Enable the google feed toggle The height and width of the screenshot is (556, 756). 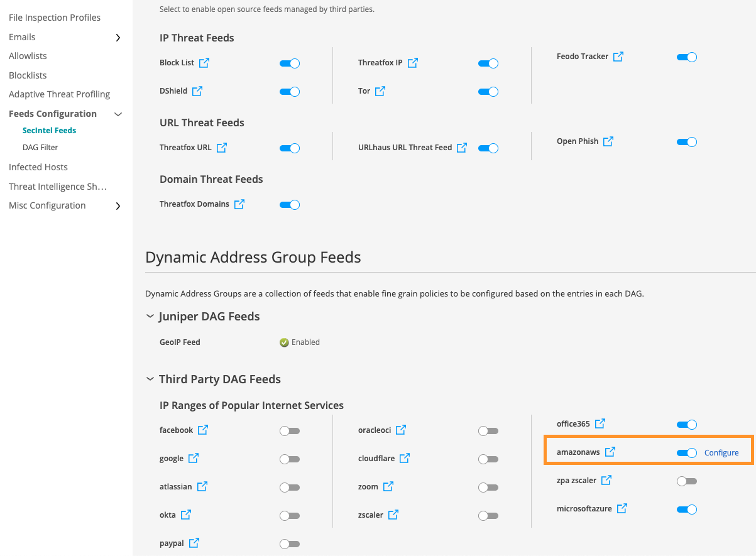290,459
